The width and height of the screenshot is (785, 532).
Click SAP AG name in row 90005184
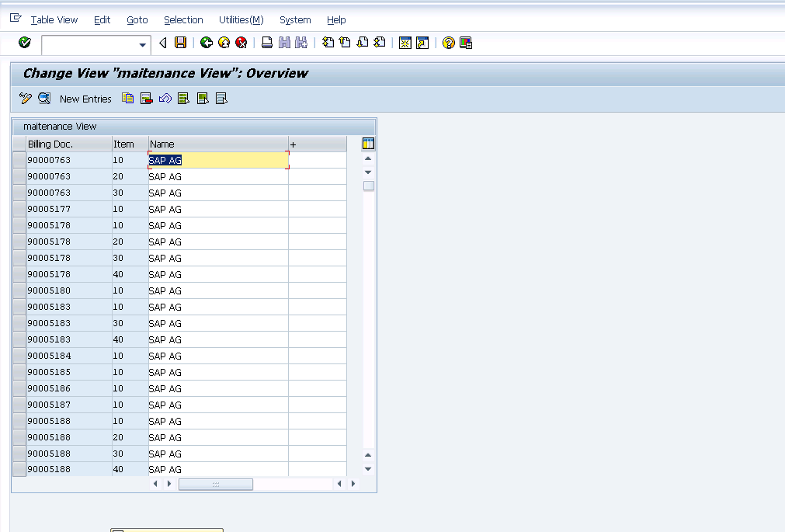pyautogui.click(x=218, y=356)
